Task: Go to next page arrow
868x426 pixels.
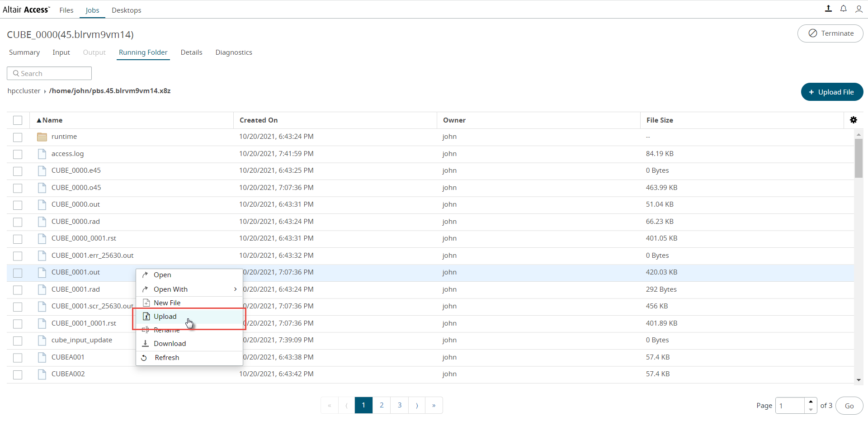Action: tap(417, 405)
